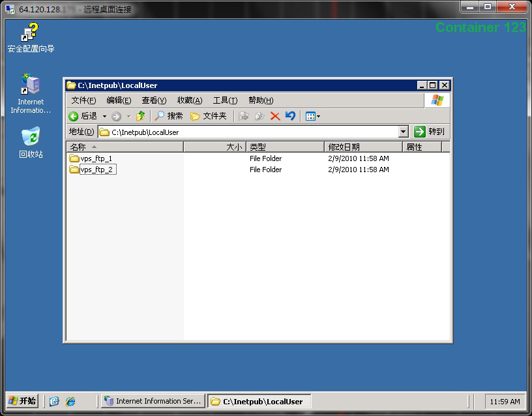Click the Back (后退) button
Viewport: 532px width, 416px height.
point(82,116)
